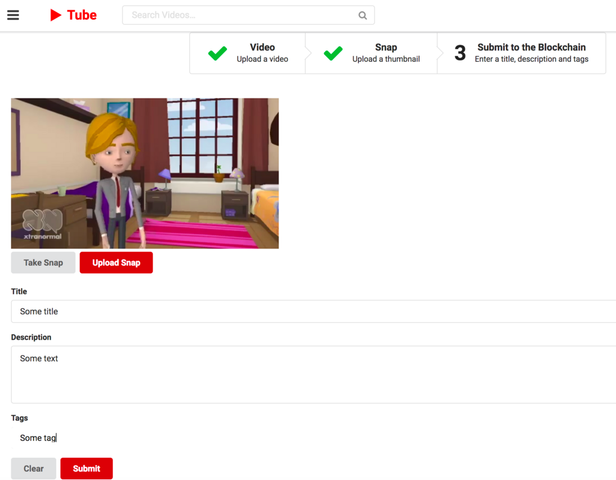Click the step number 3 icon

pyautogui.click(x=460, y=53)
